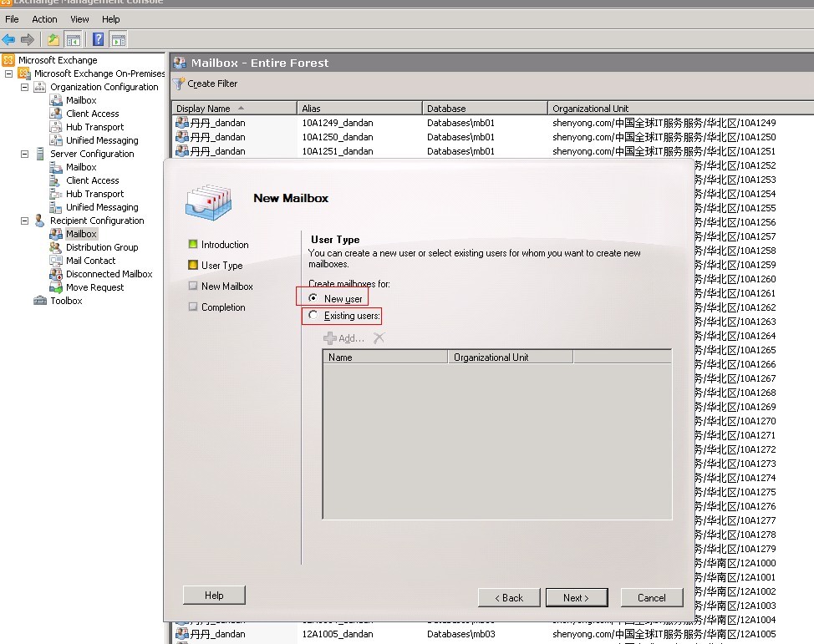Open Mailbox under Organization Configuration

click(81, 100)
